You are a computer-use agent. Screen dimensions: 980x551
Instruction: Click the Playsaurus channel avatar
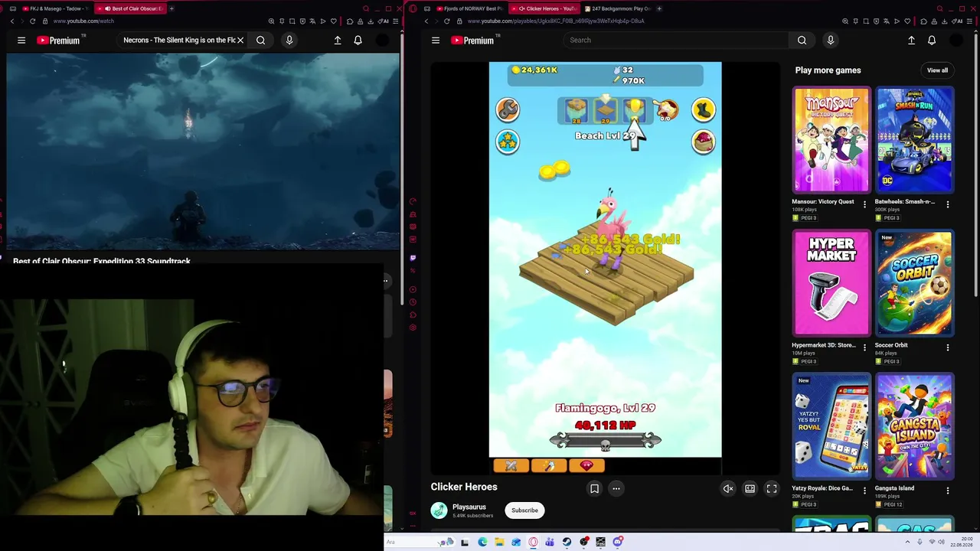click(x=439, y=510)
